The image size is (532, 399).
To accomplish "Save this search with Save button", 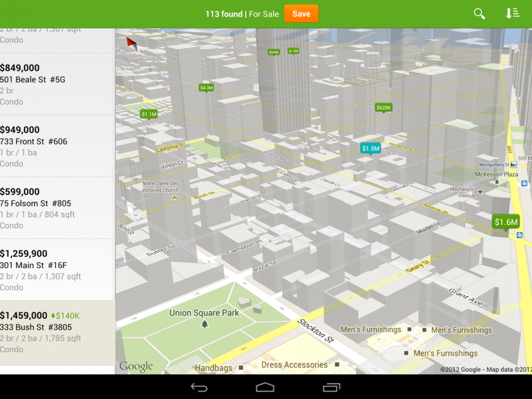I will (x=301, y=14).
